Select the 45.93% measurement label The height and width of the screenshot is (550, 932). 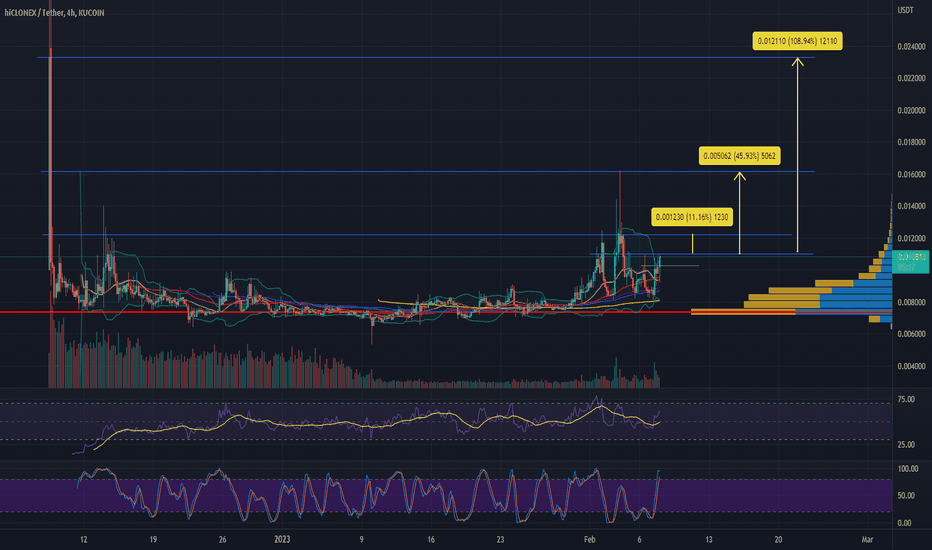pos(739,156)
